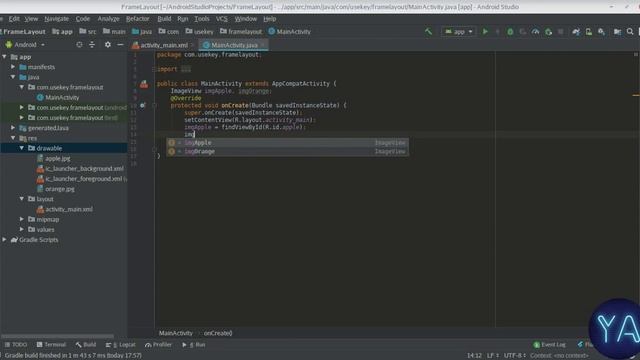Click the 14:12 caret position in status bar
Image resolution: width=640 pixels, height=360 pixels.
point(474,356)
